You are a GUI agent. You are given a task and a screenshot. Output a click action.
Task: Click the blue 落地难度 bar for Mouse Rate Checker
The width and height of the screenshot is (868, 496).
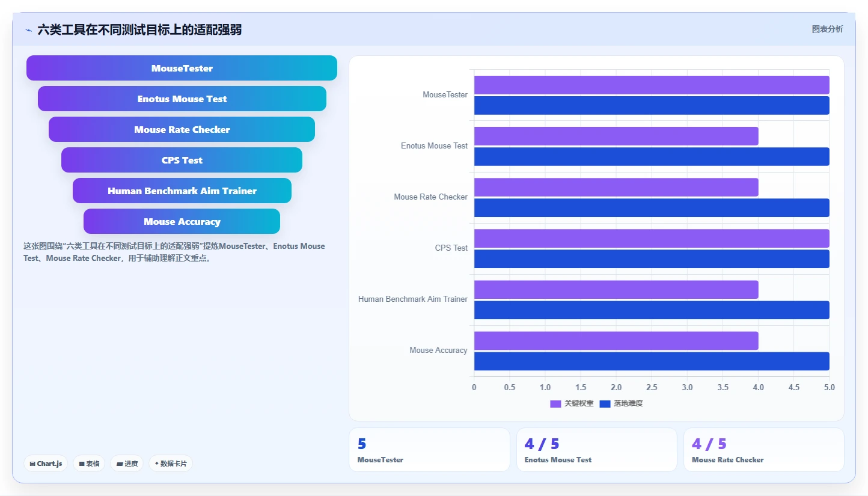pyautogui.click(x=652, y=207)
